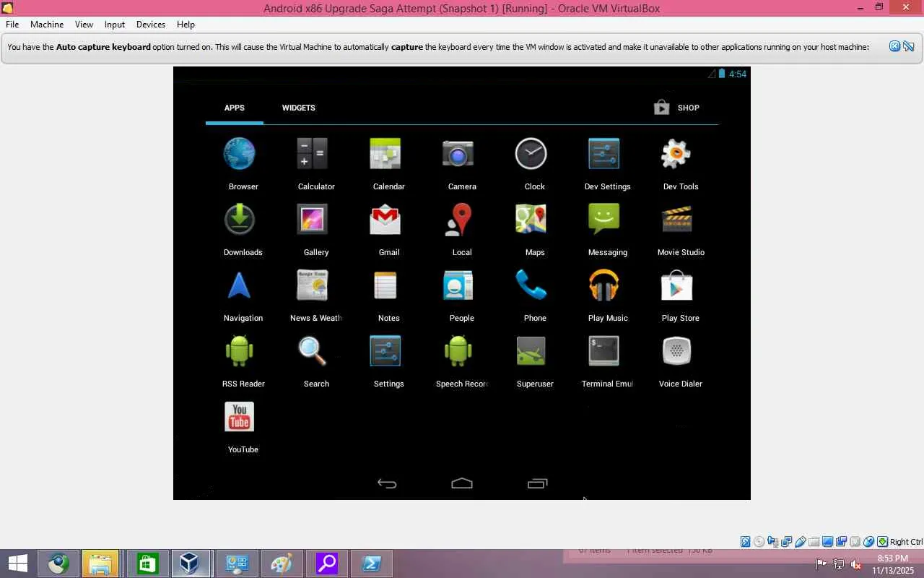Open the Input menu

pos(115,25)
